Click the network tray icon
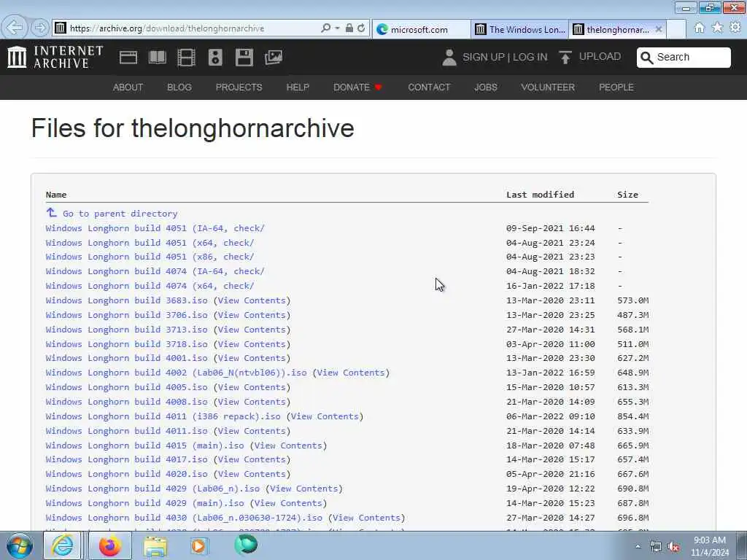This screenshot has width=747, height=560. (656, 547)
